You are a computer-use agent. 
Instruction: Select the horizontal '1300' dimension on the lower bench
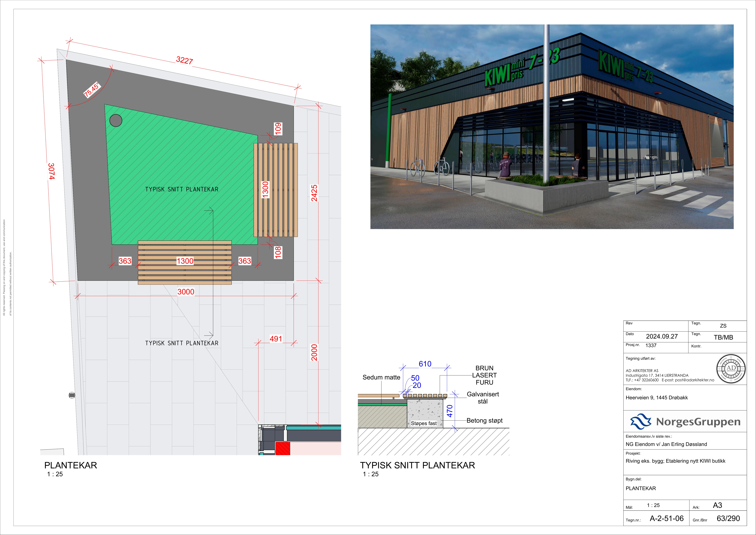pyautogui.click(x=185, y=261)
